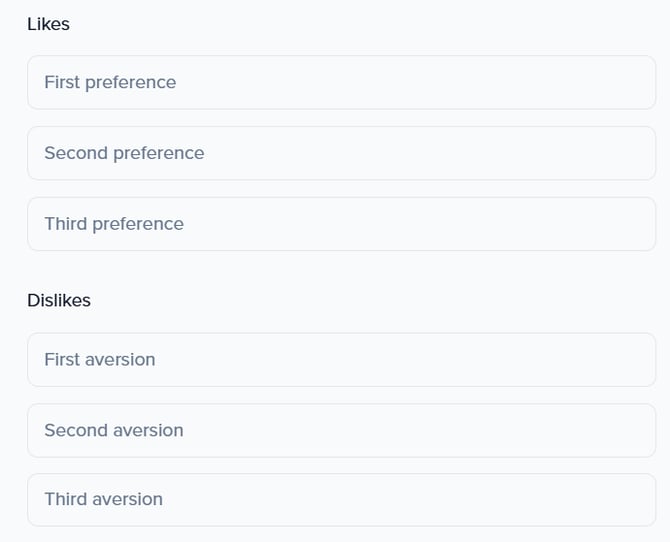The height and width of the screenshot is (542, 670).
Task: Click the First preference input field
Action: pyautogui.click(x=341, y=82)
